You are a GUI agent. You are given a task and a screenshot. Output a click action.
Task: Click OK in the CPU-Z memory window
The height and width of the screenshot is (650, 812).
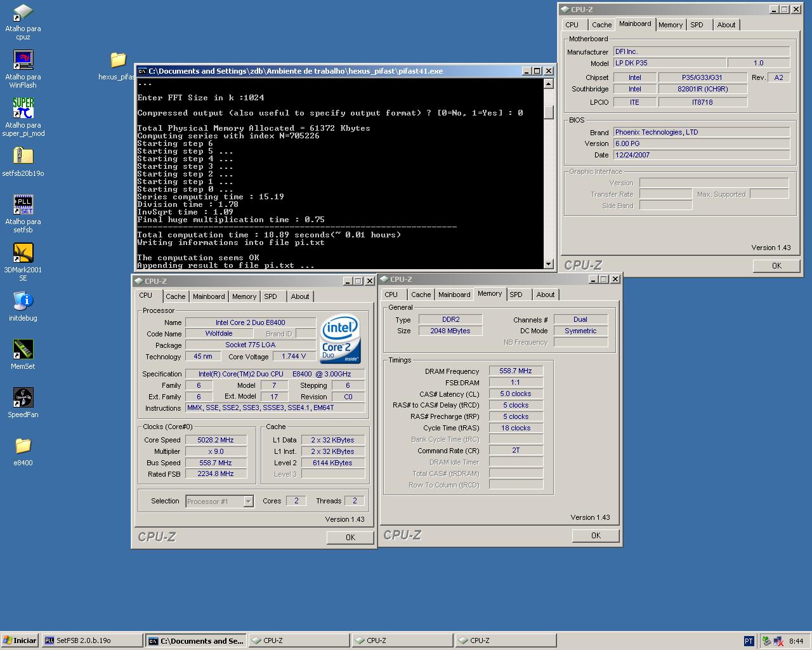point(596,536)
